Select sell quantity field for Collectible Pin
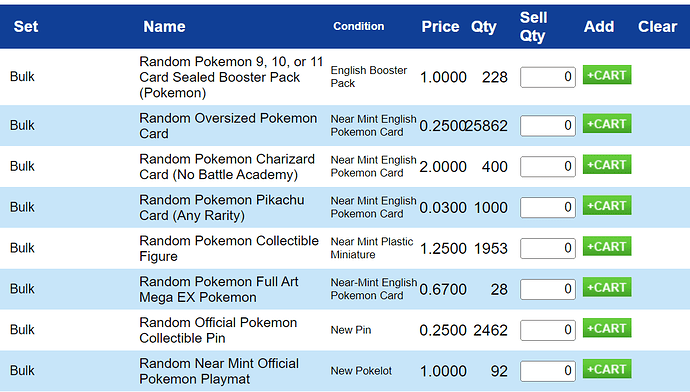The height and width of the screenshot is (392, 690). click(547, 330)
